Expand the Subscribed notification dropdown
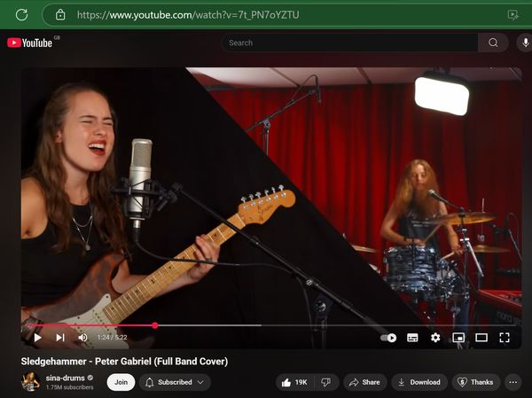This screenshot has height=398, width=532. click(175, 382)
